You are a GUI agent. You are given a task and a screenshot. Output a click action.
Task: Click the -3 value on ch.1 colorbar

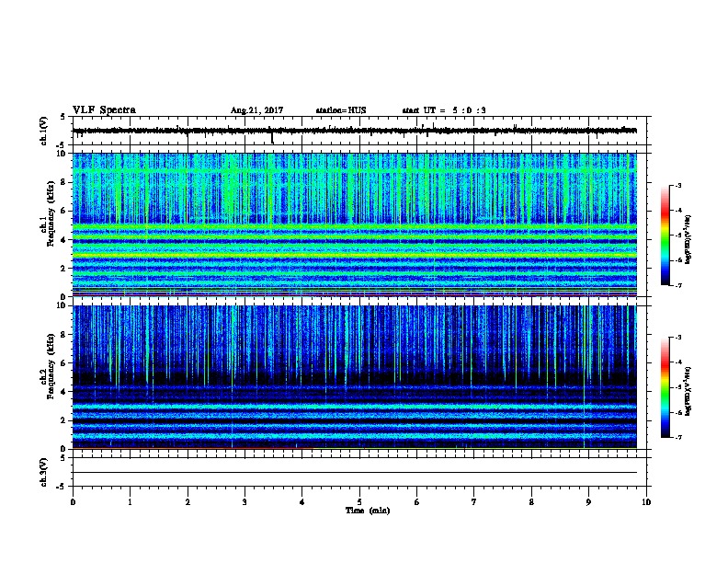pyautogui.click(x=677, y=186)
